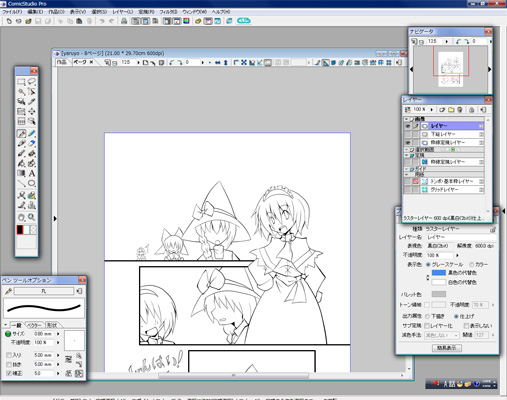
Task: Switch to ベクター tab in pen options
Action: (34, 325)
